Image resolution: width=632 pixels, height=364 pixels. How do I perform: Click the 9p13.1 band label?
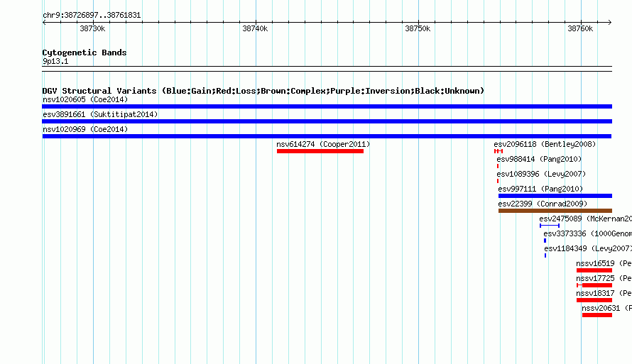55,61
